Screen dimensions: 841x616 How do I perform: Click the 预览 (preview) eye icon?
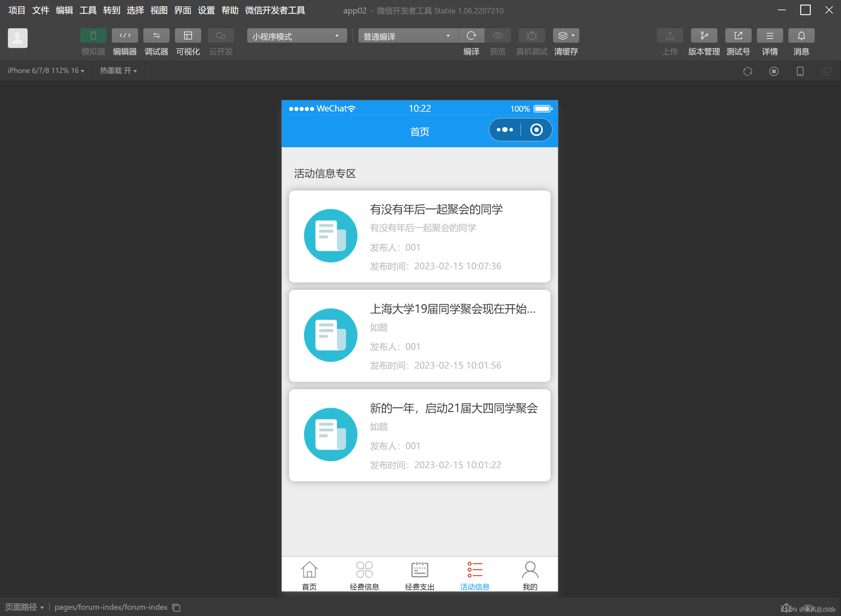click(497, 36)
